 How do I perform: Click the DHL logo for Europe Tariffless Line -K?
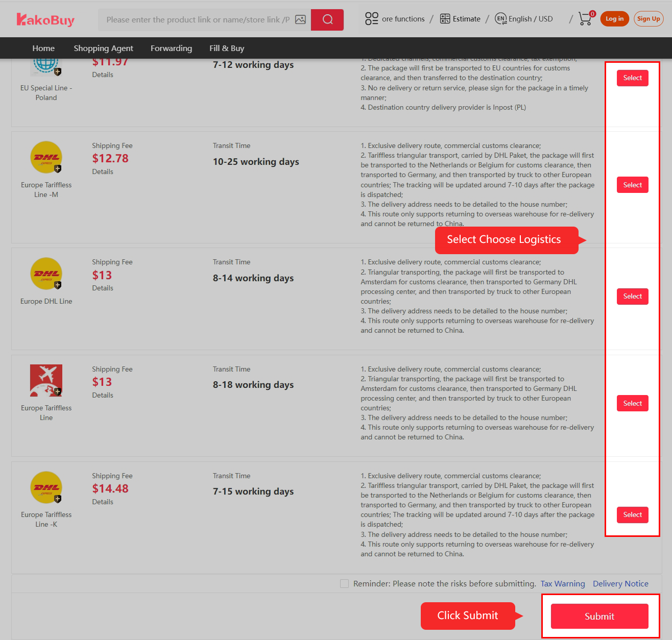(x=46, y=487)
